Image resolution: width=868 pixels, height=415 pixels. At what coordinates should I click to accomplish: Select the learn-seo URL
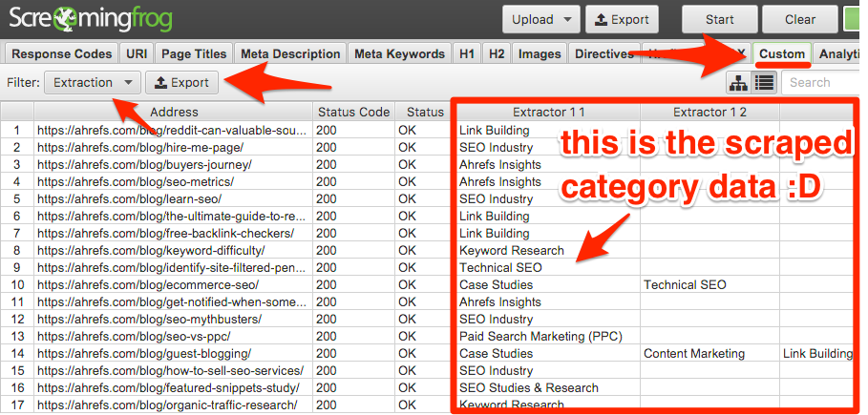pos(130,199)
